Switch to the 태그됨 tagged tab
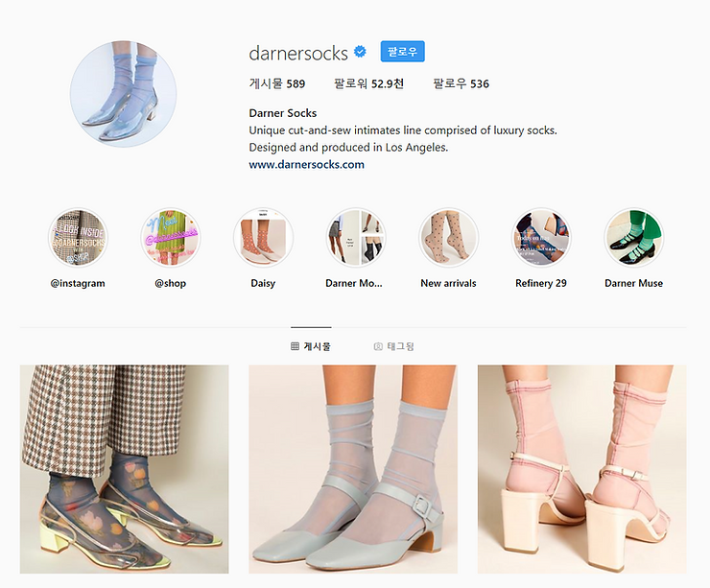The height and width of the screenshot is (588, 710). pos(394,346)
